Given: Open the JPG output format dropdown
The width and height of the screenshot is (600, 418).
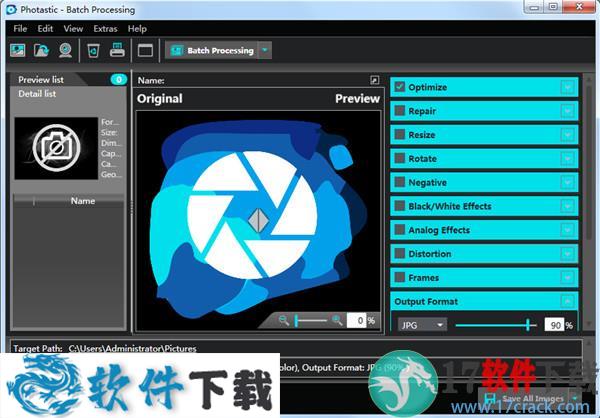Looking at the screenshot, I should [x=422, y=325].
